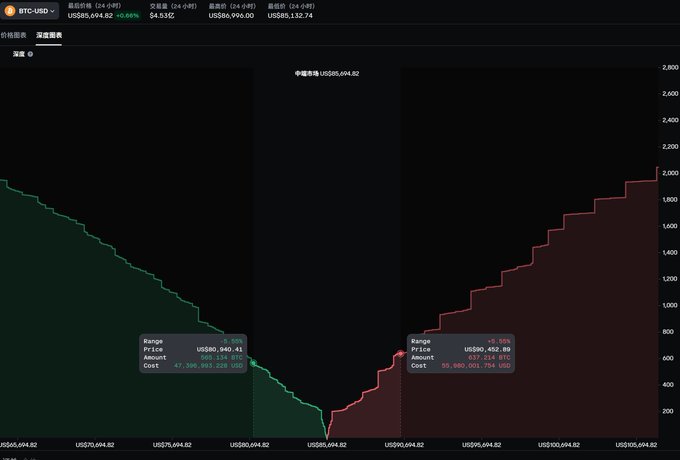Click the x-axis label US$65,694.82

pos(18,445)
